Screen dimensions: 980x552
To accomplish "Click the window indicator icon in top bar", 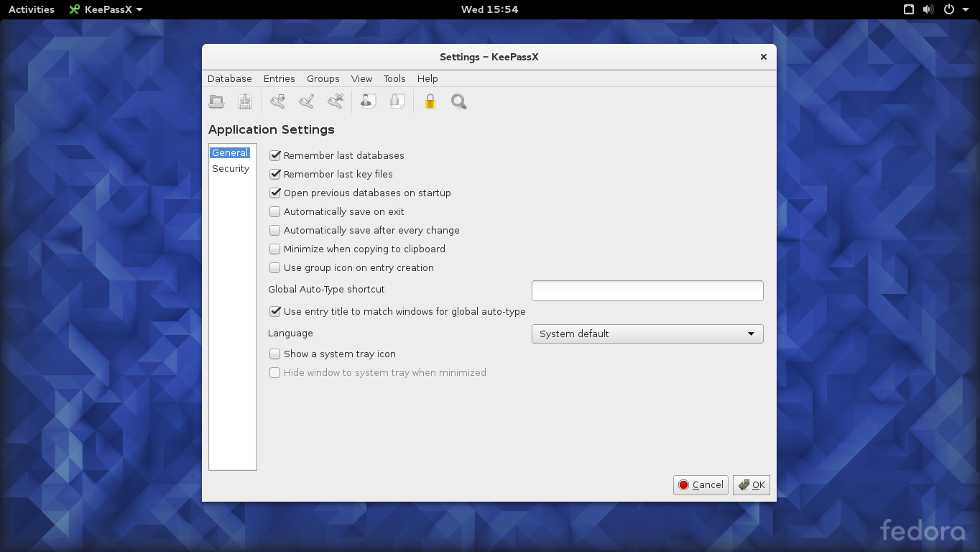I will click(909, 9).
